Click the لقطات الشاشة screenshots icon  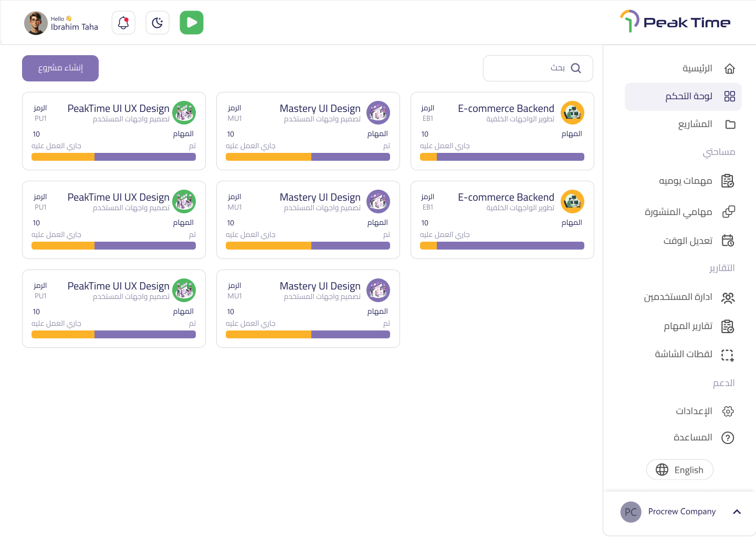coord(727,355)
